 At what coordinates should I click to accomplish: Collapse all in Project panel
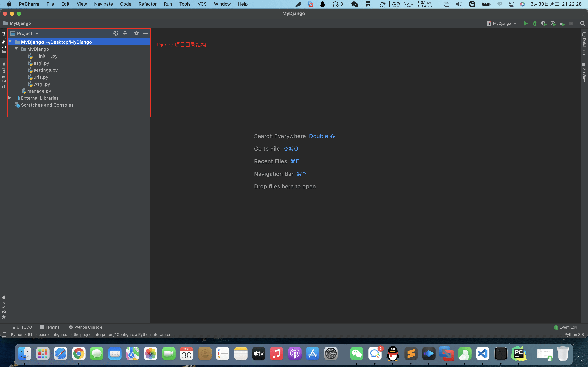125,33
